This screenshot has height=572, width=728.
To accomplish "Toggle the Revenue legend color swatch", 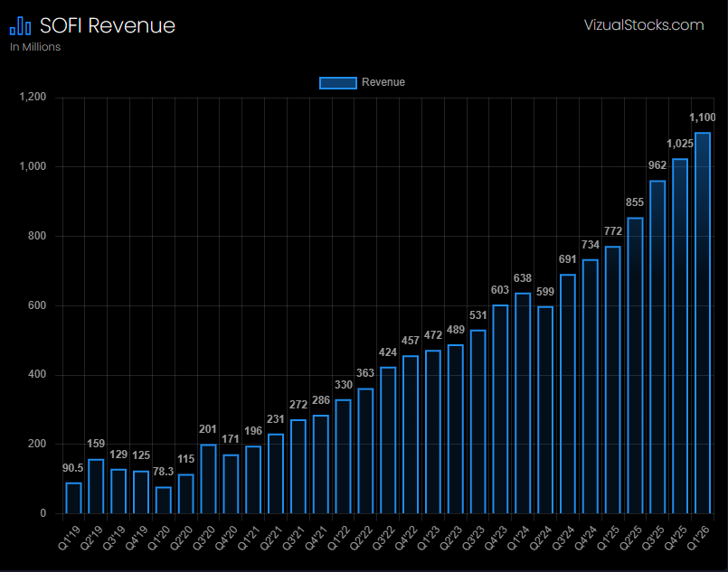I will [x=338, y=82].
